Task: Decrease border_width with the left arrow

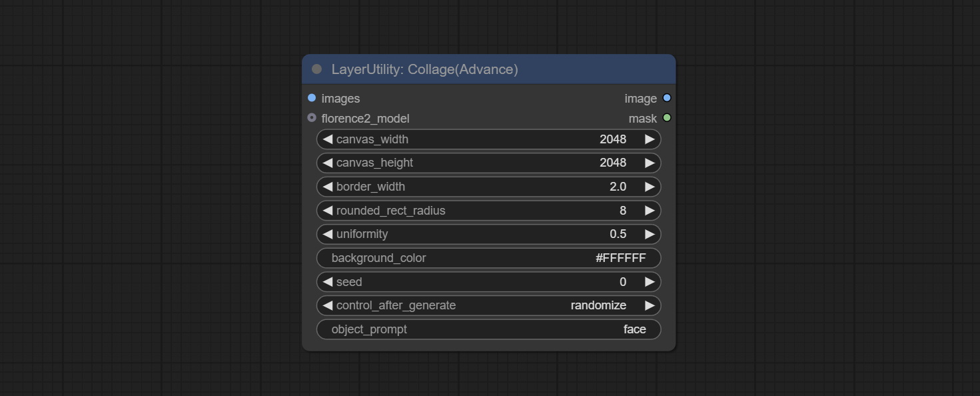Action: point(327,187)
